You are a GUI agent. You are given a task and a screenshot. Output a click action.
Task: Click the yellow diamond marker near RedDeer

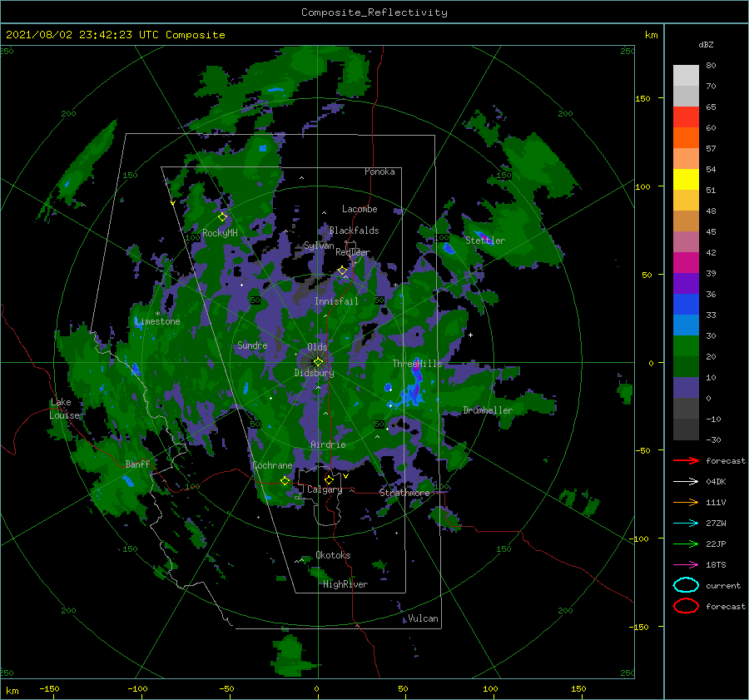tap(342, 271)
